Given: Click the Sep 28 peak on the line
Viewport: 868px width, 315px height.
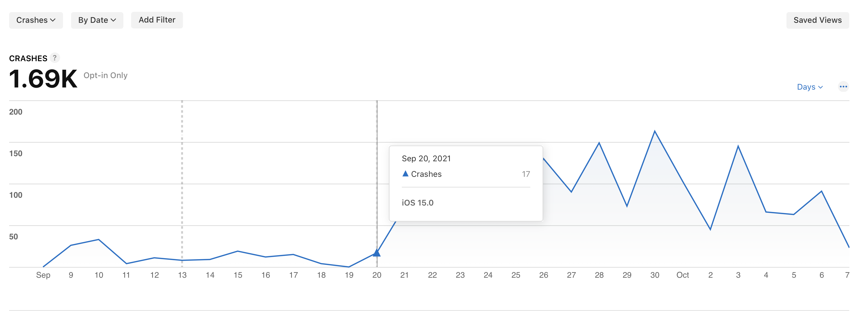Looking at the screenshot, I should (x=599, y=143).
